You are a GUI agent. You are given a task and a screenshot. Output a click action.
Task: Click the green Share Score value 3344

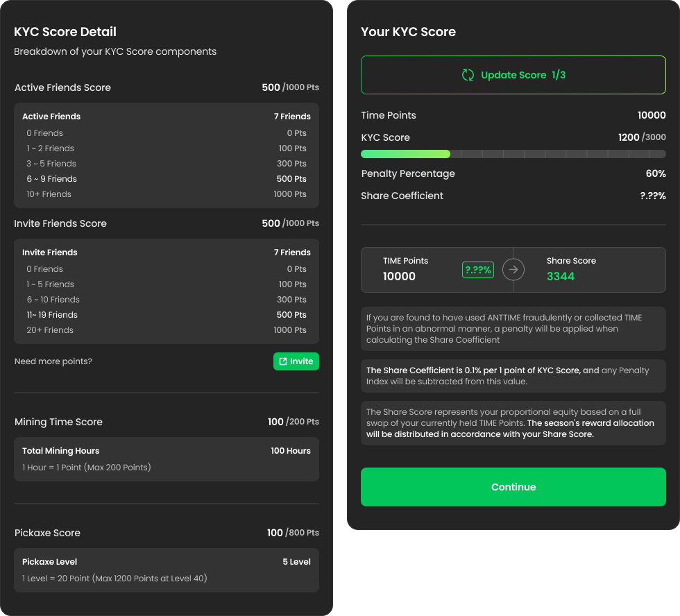561,277
